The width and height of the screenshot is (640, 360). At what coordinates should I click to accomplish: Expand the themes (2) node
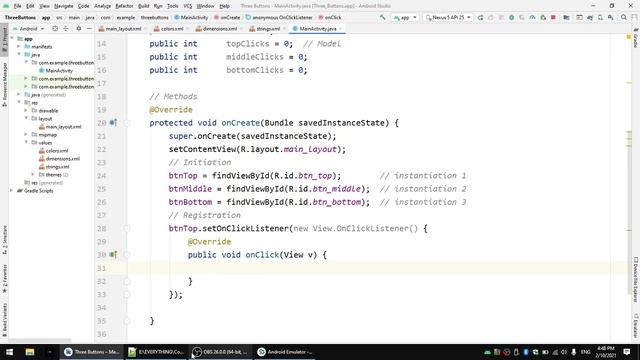click(x=33, y=174)
